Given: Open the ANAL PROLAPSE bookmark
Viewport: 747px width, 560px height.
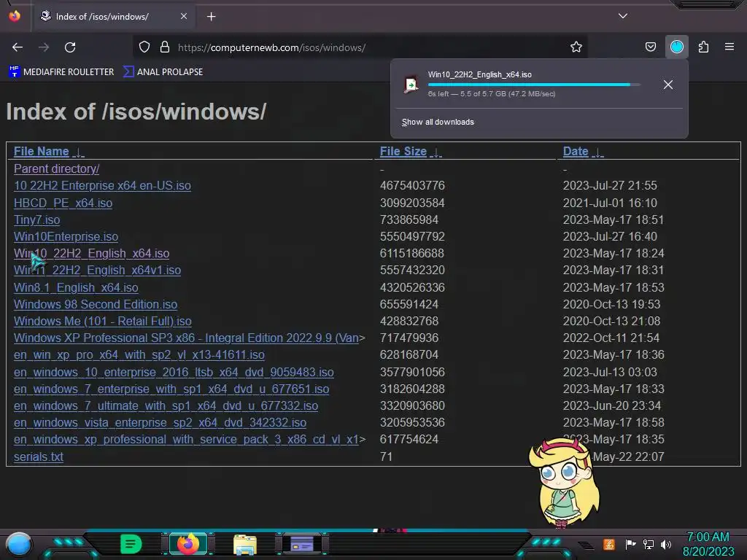Looking at the screenshot, I should click(163, 72).
